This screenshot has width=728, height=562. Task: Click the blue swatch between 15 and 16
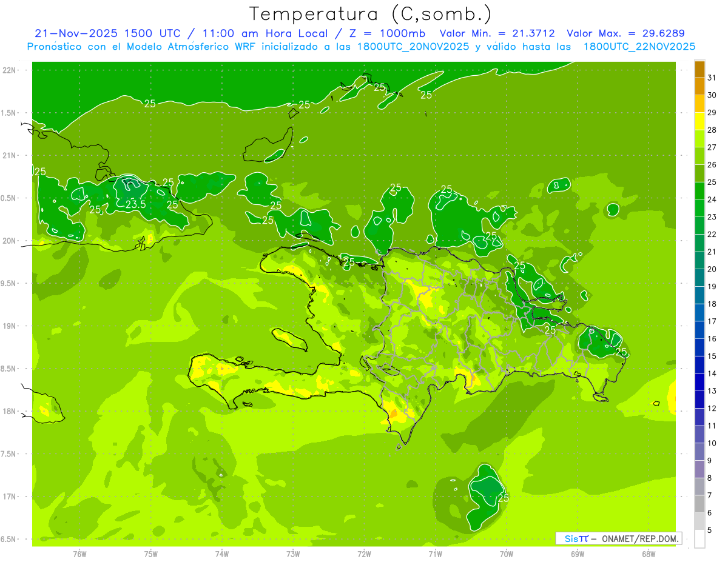tap(699, 347)
